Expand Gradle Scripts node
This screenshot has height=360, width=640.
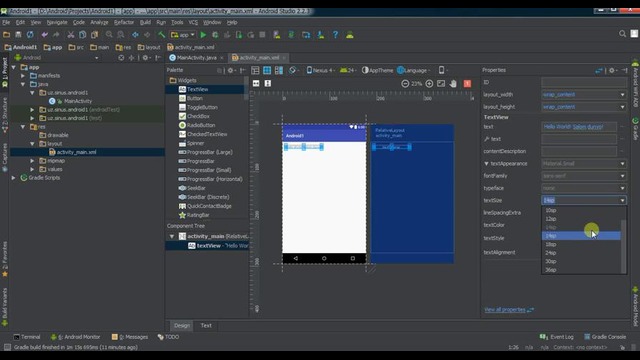pyautogui.click(x=14, y=178)
